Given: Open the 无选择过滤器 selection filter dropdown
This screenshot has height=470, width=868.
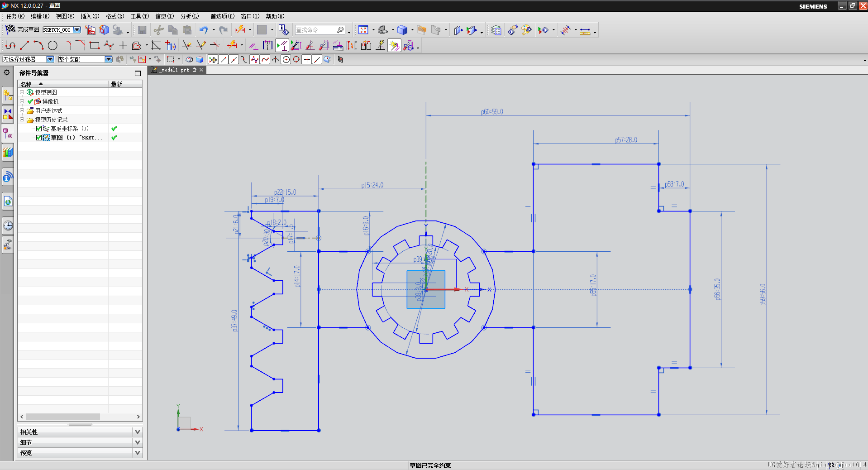Looking at the screenshot, I should (50, 59).
